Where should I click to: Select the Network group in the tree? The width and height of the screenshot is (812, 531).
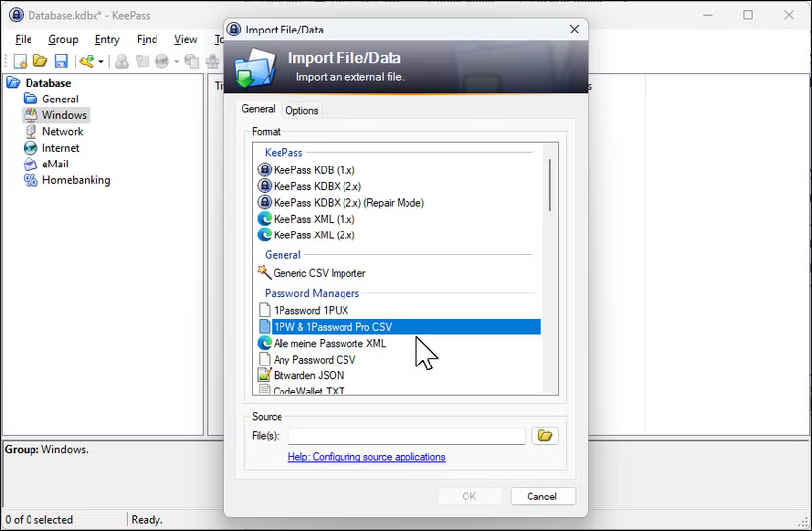coord(62,131)
